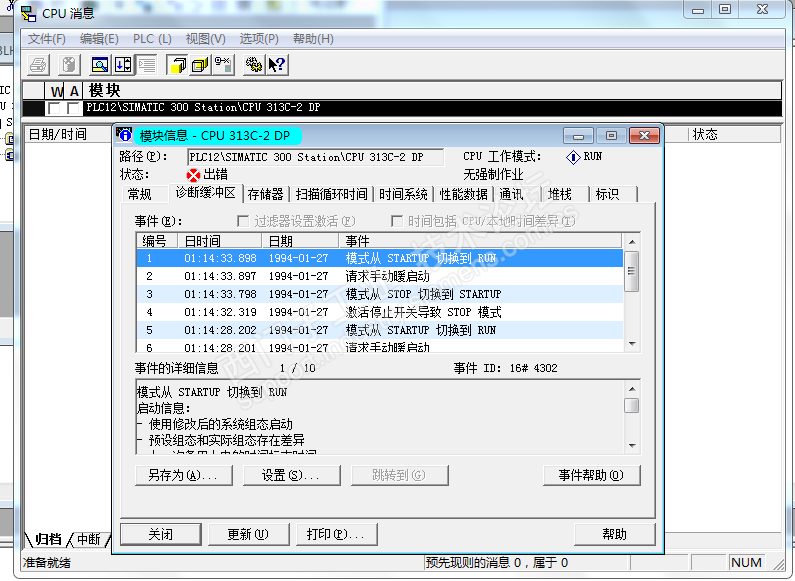Screen dimensions: 795x581
Task: Switch to the 标识 tab
Action: [607, 194]
